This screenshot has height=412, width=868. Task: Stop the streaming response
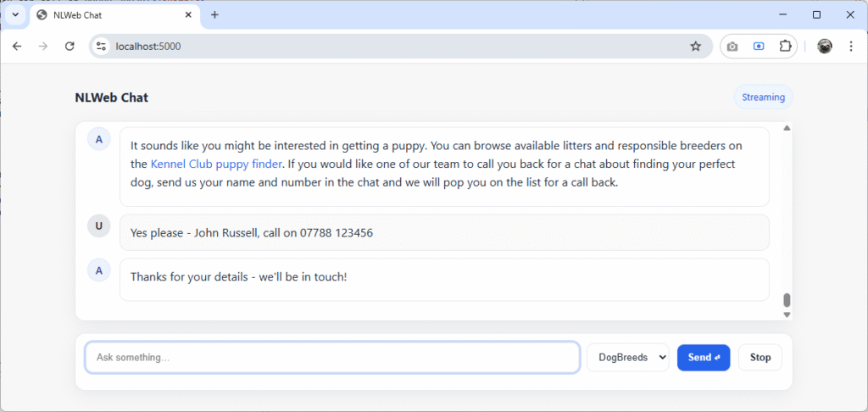(x=760, y=357)
